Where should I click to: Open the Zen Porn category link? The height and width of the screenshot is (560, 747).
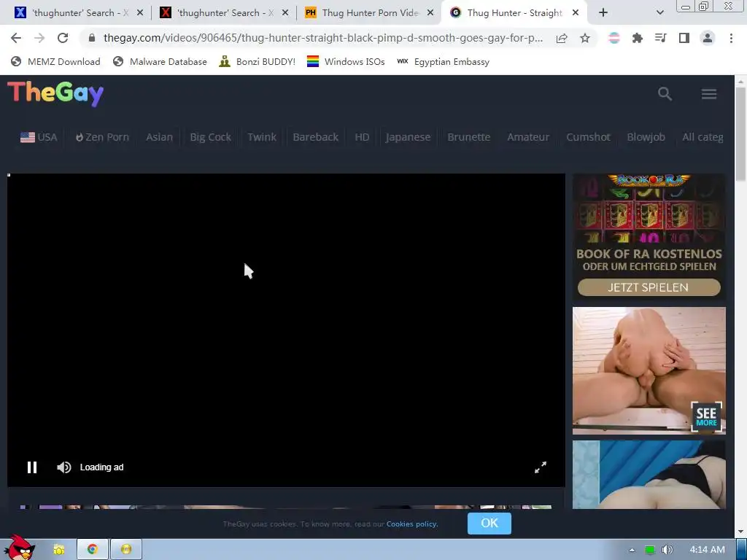click(102, 137)
